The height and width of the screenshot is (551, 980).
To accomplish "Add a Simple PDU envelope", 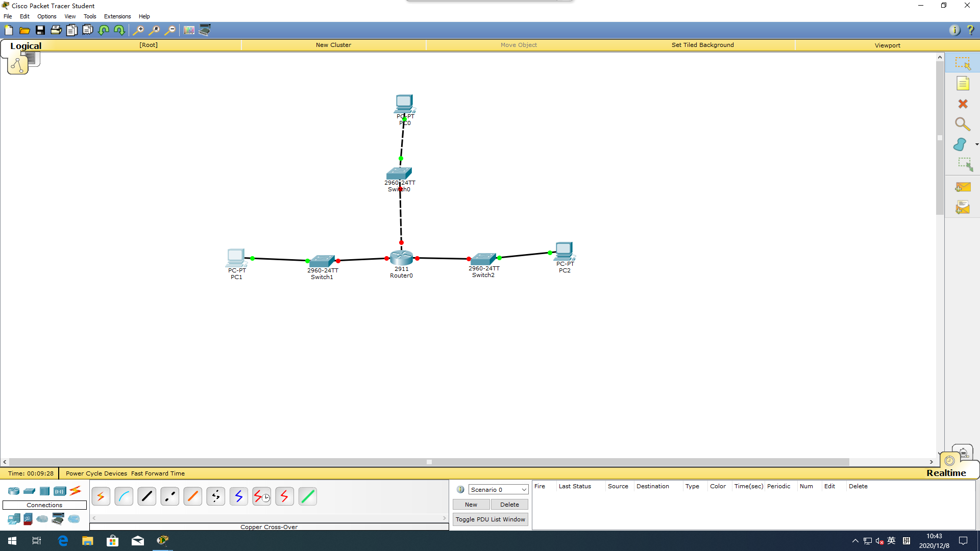I will (x=963, y=187).
